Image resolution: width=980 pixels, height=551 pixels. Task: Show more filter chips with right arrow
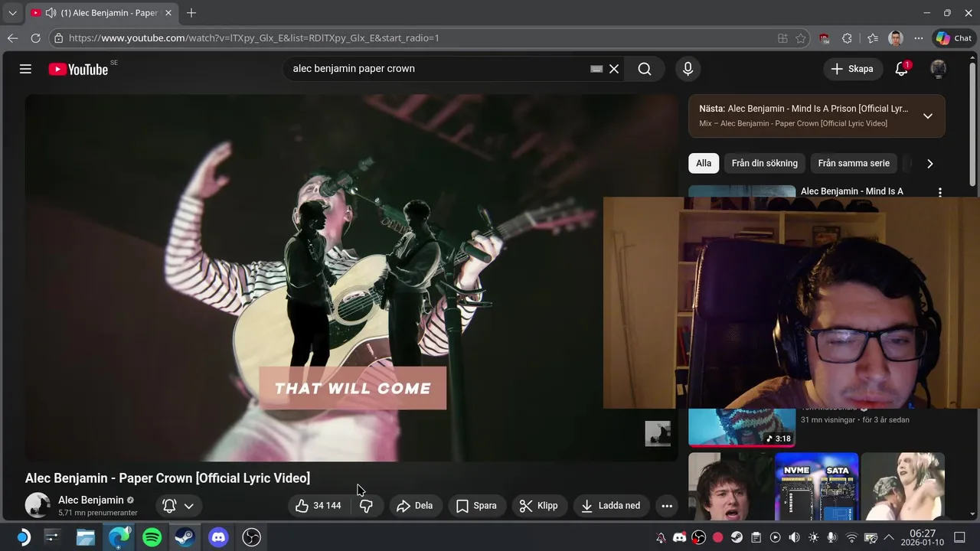tap(929, 163)
